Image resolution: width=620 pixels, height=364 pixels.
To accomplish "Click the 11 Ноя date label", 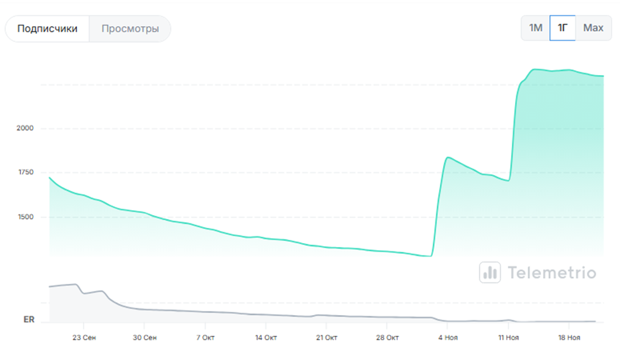I will [508, 337].
